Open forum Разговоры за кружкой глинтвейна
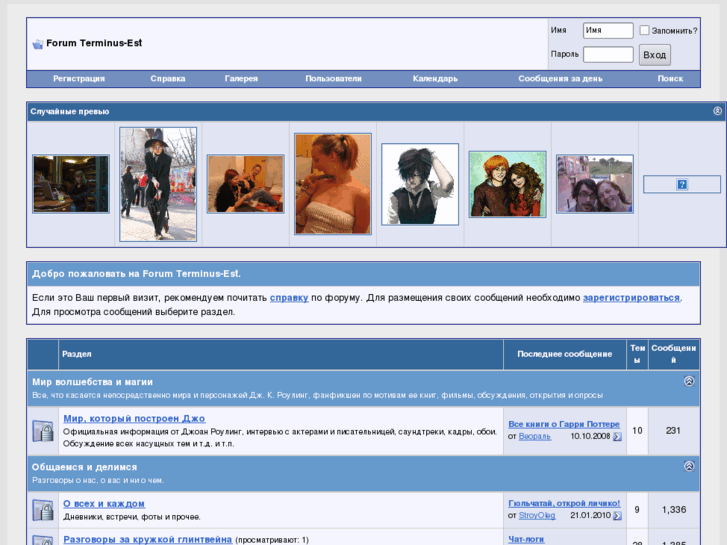This screenshot has height=545, width=727. click(147, 539)
